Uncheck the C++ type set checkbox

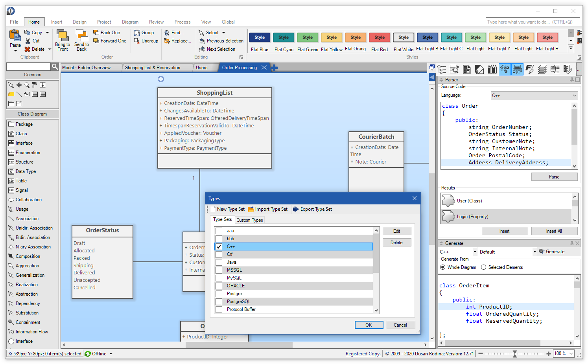tap(219, 246)
